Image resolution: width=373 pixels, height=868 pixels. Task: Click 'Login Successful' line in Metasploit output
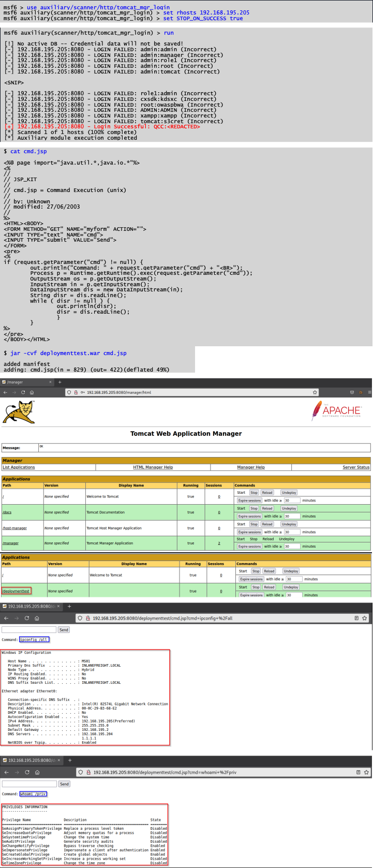pos(102,126)
